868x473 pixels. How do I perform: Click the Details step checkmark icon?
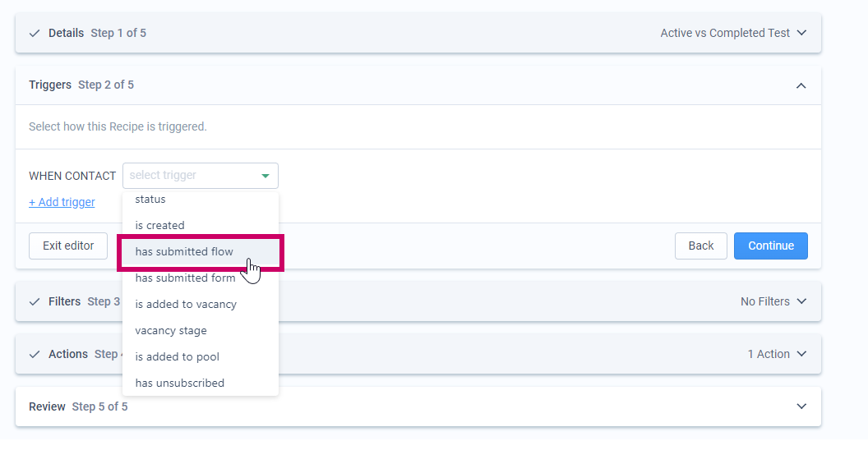click(x=35, y=33)
